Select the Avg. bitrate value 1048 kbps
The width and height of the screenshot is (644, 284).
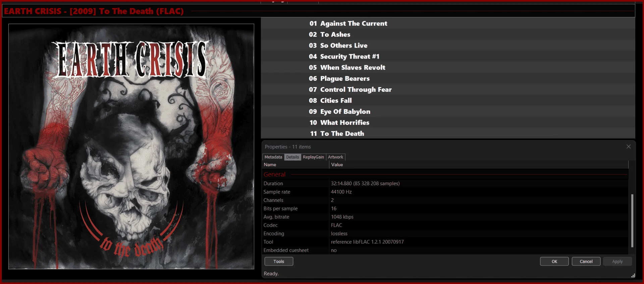click(342, 217)
